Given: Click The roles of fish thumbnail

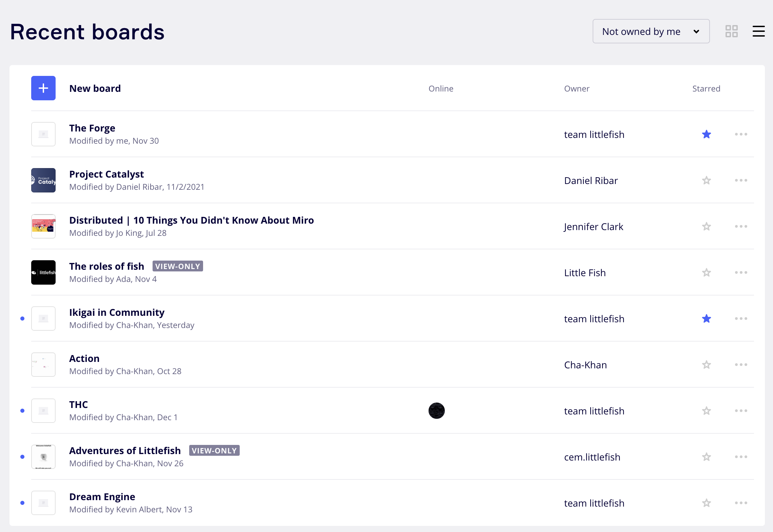Looking at the screenshot, I should 43,272.
